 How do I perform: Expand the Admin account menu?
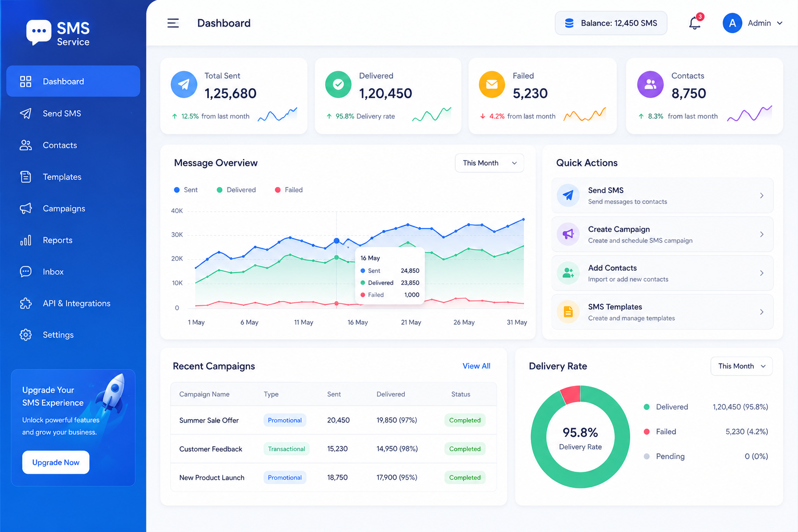coord(753,23)
